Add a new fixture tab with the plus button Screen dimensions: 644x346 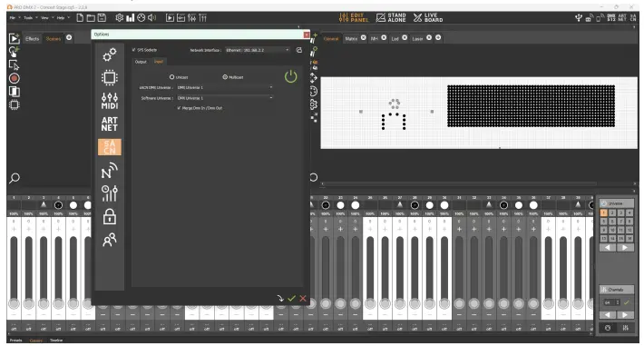[438, 37]
